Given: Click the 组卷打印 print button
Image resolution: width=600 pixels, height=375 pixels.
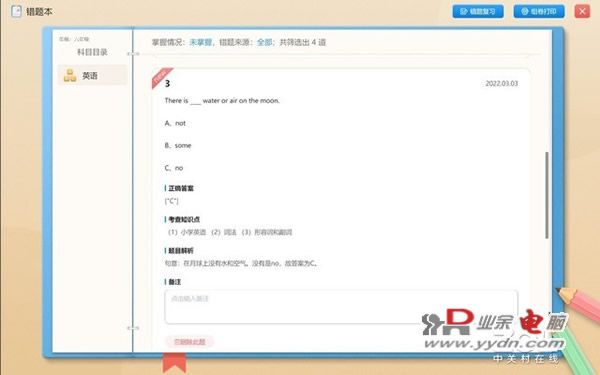Looking at the screenshot, I should pos(539,11).
